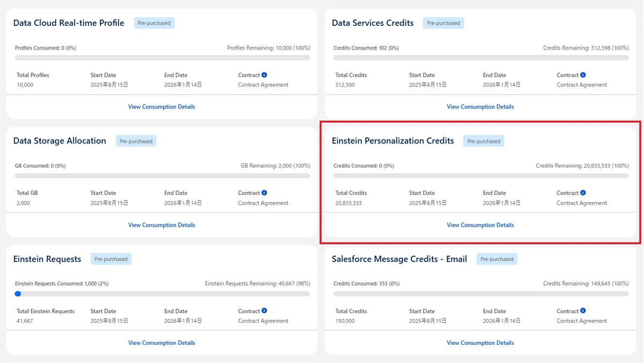This screenshot has height=363, width=644.
Task: Click Pre-purchased badge next to Data Cloud Real-time Profile
Action: click(154, 23)
